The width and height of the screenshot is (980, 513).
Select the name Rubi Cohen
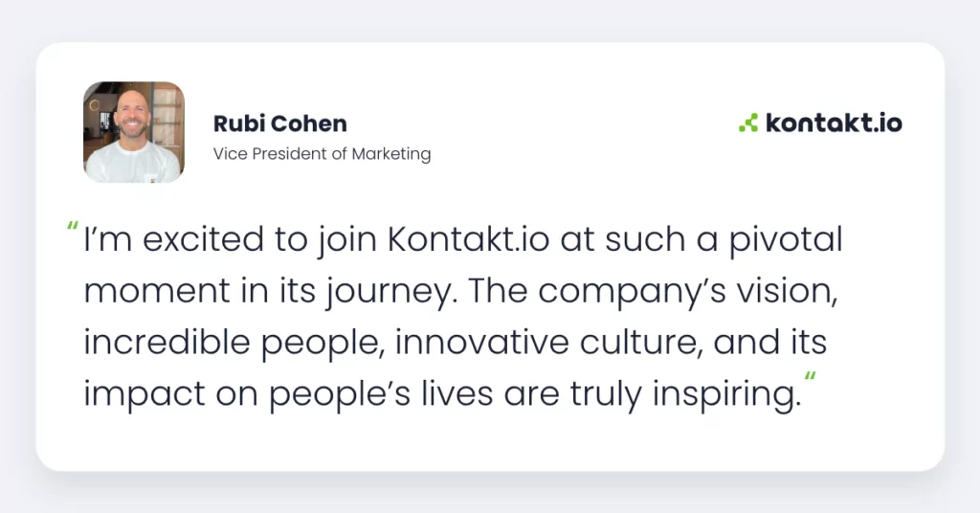click(x=280, y=123)
